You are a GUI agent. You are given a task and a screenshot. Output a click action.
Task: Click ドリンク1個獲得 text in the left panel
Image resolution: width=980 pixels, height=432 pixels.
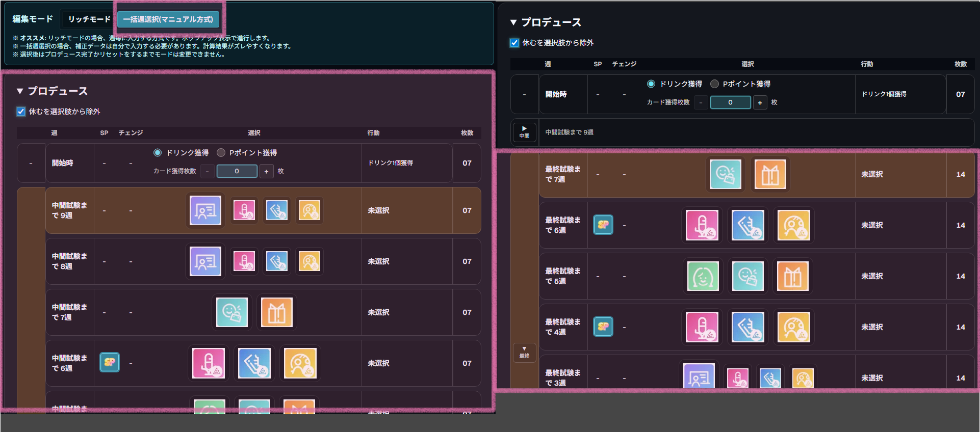tap(391, 163)
